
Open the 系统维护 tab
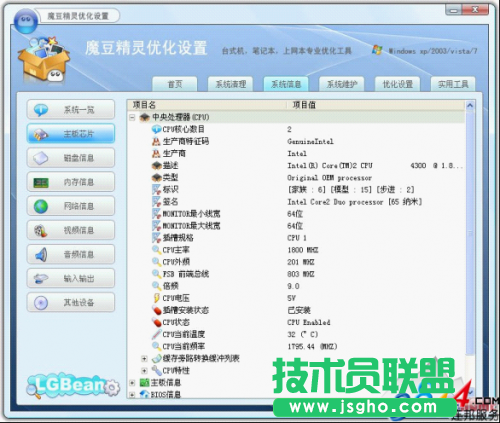pyautogui.click(x=342, y=84)
